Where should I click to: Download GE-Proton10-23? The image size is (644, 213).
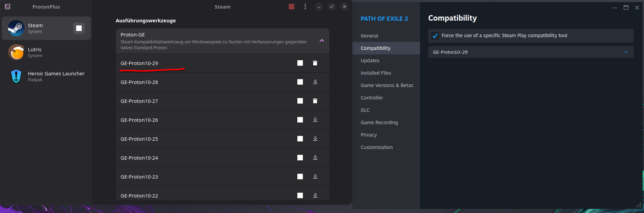pos(315,177)
